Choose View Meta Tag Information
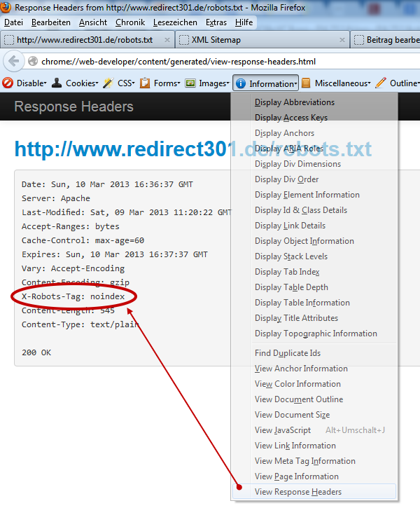 [314, 461]
